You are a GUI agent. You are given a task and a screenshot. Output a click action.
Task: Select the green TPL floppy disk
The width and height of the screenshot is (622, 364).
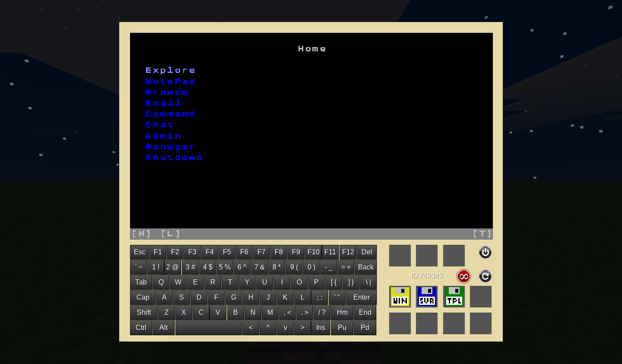tap(454, 297)
